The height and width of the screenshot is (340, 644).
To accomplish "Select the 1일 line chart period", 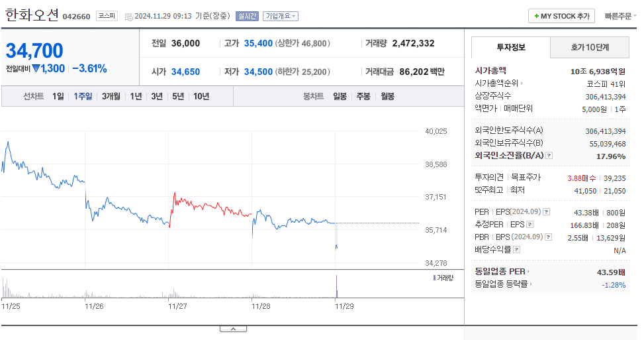I will coord(58,96).
